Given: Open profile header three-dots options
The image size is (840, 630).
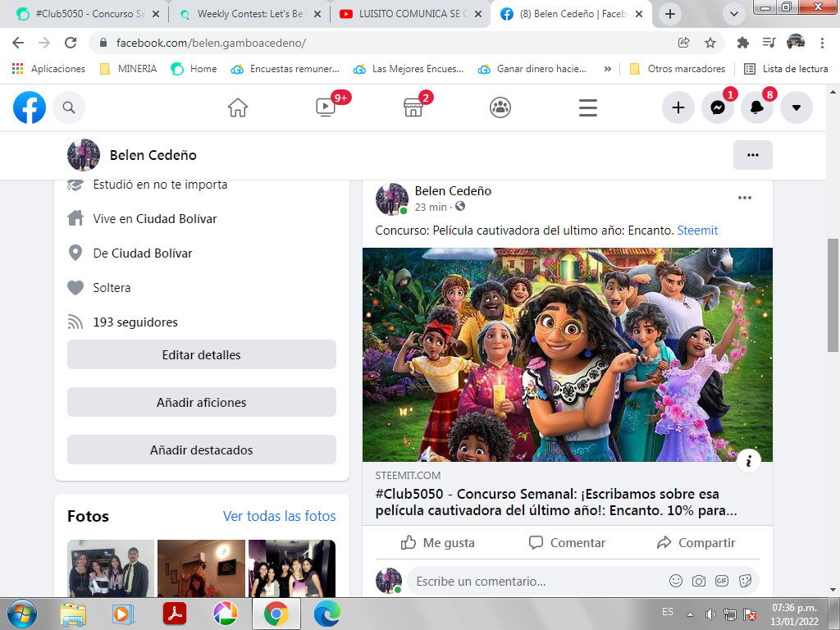Looking at the screenshot, I should (753, 155).
